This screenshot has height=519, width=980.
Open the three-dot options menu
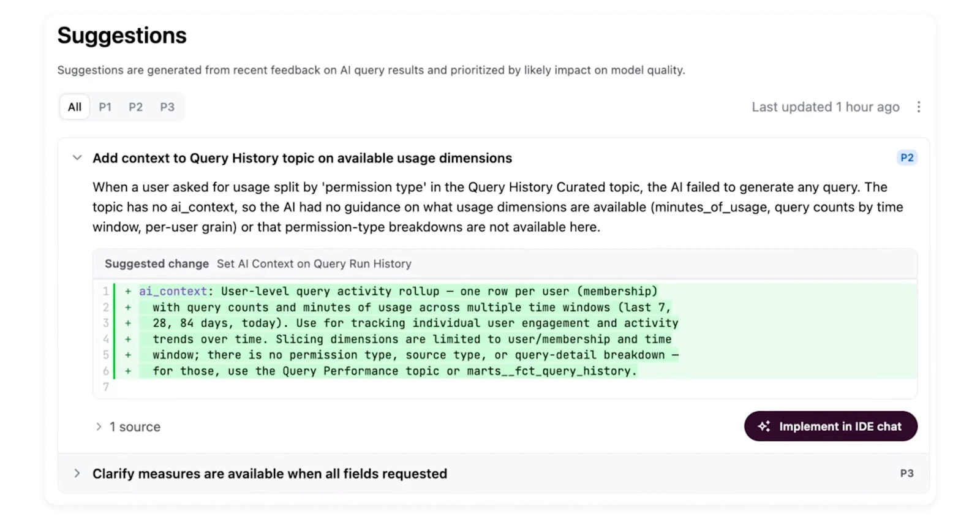pyautogui.click(x=918, y=107)
